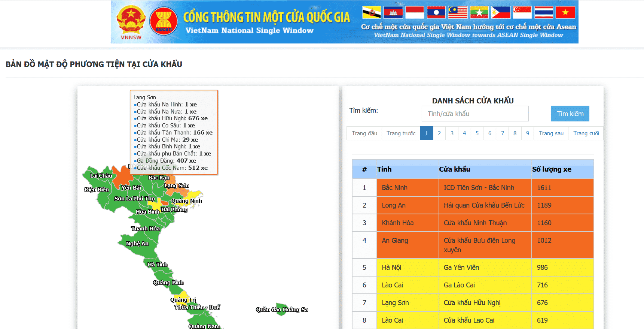644x329 pixels.
Task: Click the Myanmar flag in banner
Action: pos(479,12)
